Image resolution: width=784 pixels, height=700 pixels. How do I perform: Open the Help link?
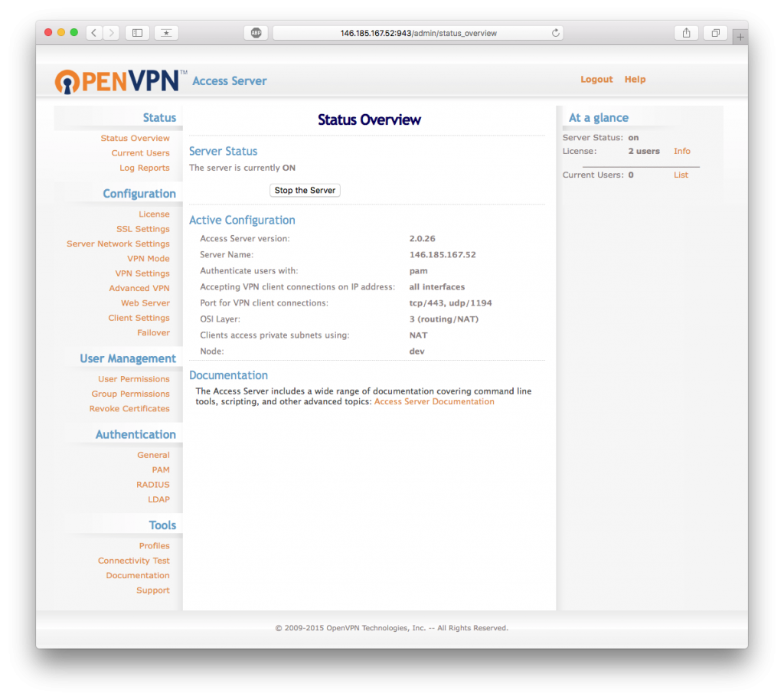635,80
